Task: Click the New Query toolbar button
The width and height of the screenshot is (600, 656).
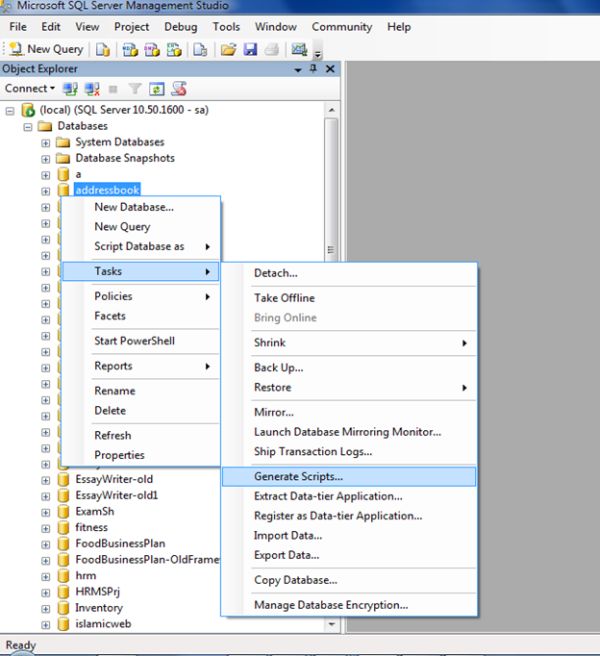Action: [x=46, y=49]
